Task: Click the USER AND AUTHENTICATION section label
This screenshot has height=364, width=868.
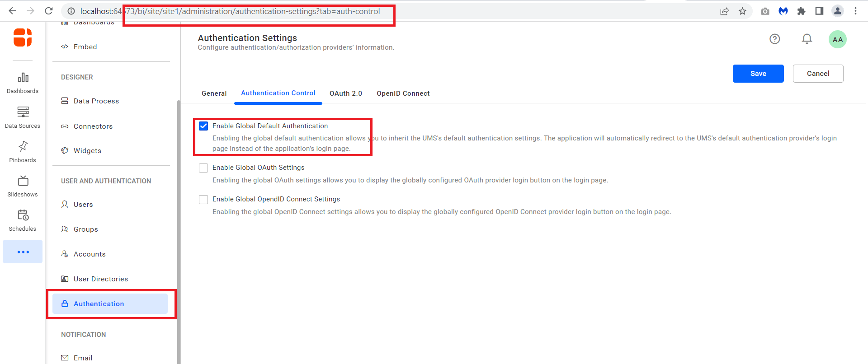Action: (106, 181)
